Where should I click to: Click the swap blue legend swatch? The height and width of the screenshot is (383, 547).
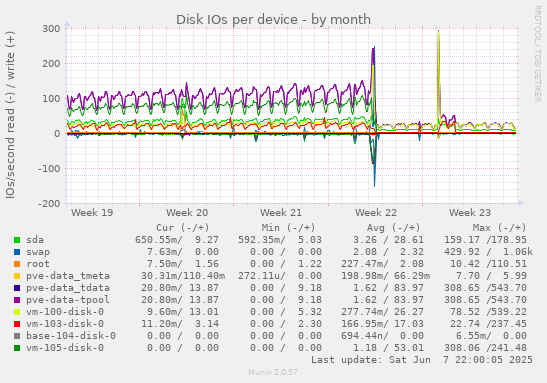pos(17,252)
